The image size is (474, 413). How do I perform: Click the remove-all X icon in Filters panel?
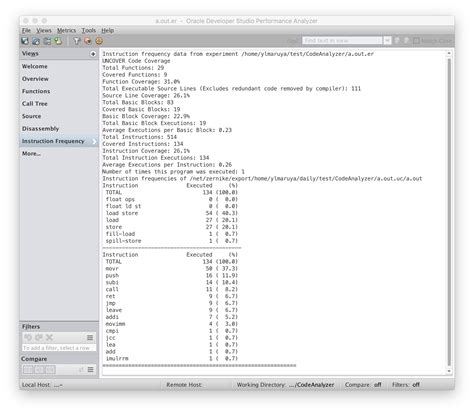click(x=50, y=337)
